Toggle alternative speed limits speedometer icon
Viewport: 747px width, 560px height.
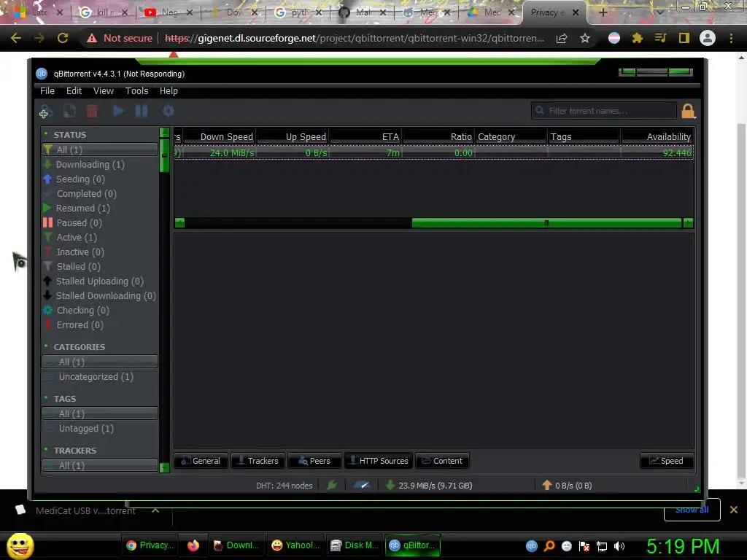click(362, 485)
